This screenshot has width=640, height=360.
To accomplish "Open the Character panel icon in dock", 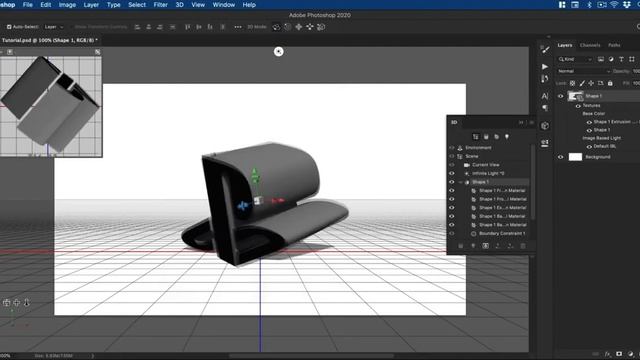I will [545, 96].
